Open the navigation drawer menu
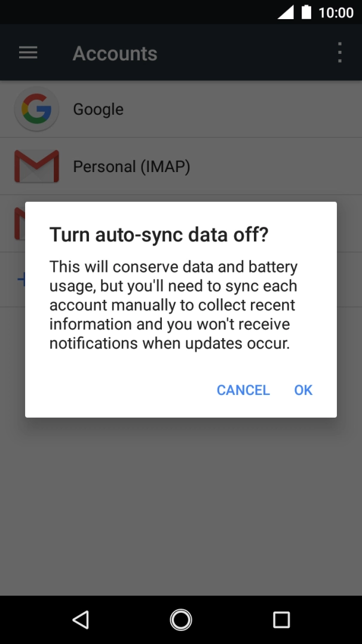The width and height of the screenshot is (362, 644). click(x=27, y=52)
